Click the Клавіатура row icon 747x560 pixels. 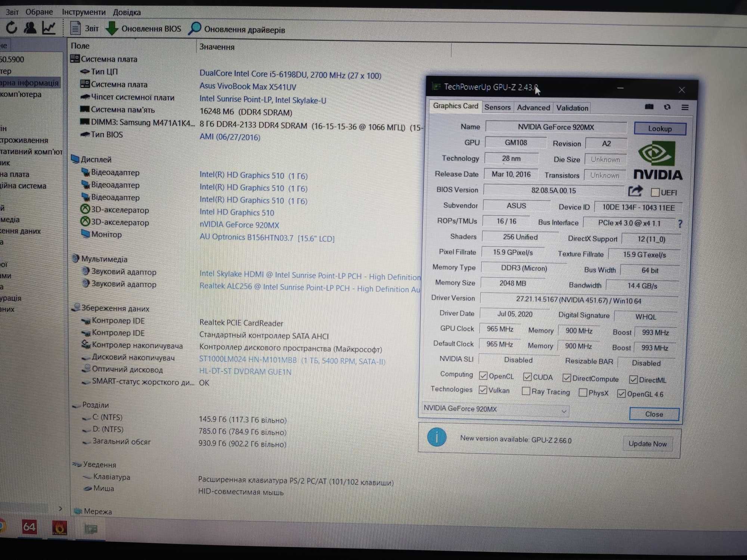click(87, 477)
